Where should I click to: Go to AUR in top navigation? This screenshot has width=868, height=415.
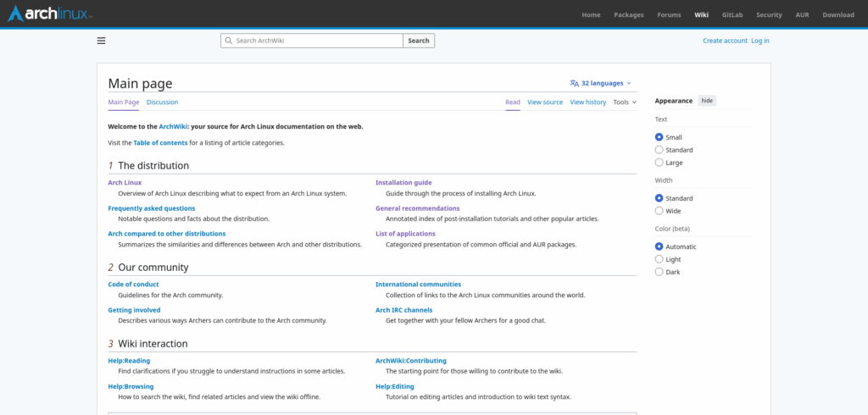[802, 15]
